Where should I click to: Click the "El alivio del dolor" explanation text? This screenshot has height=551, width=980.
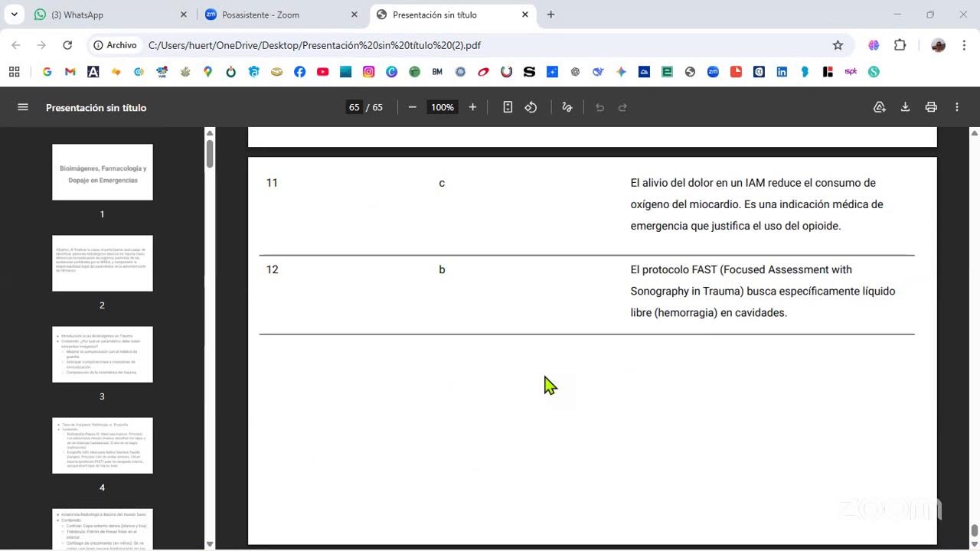click(x=756, y=204)
